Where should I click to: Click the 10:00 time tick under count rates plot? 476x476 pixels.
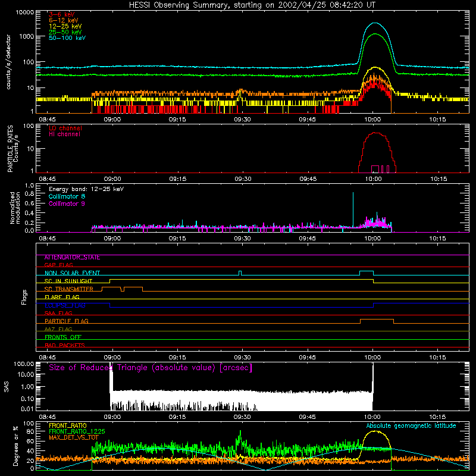pyautogui.click(x=372, y=120)
